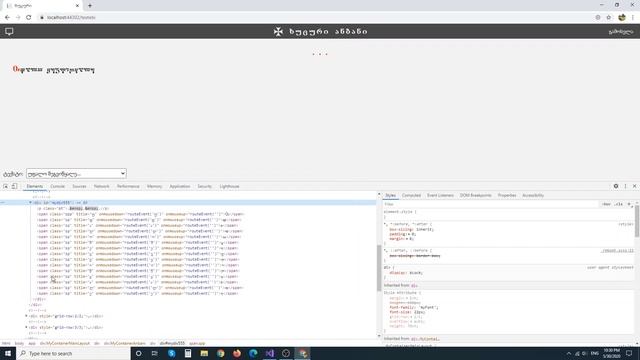Click the red first letter of the word

[x=16, y=69]
